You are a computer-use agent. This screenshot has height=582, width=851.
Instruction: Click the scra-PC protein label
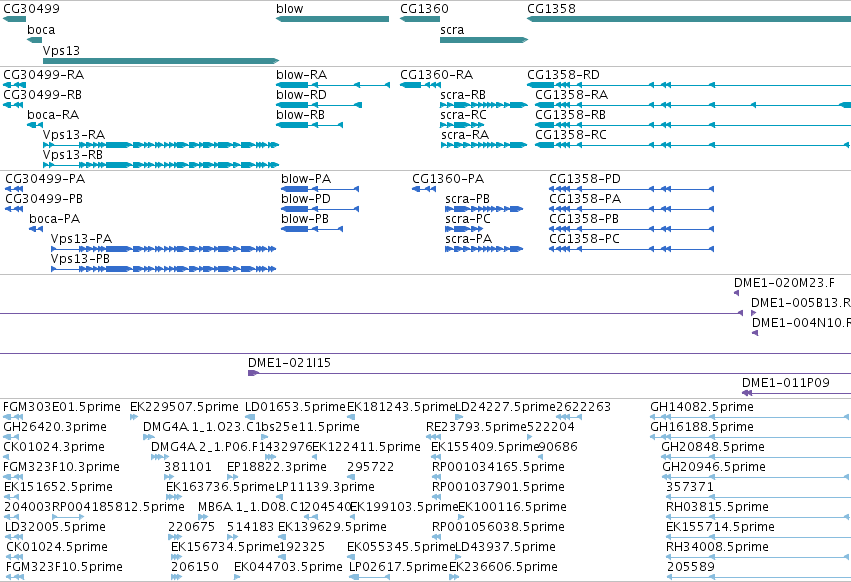pos(468,219)
